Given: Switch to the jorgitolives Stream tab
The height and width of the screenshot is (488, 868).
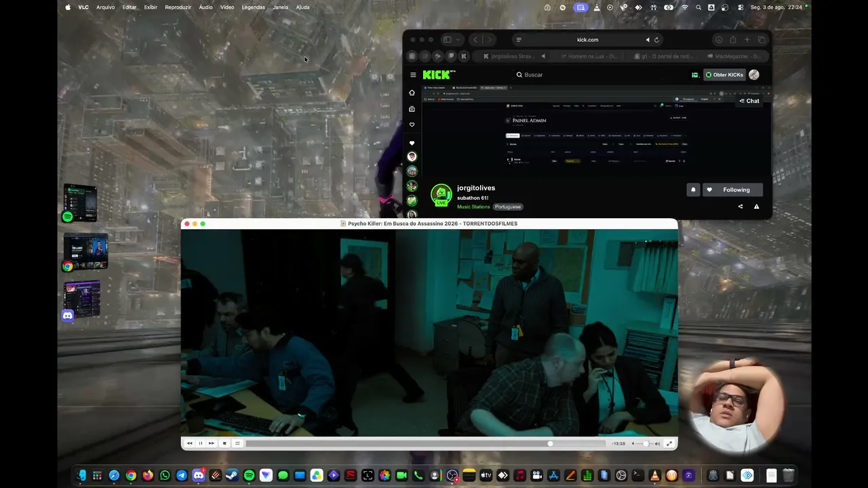Looking at the screenshot, I should (x=515, y=56).
